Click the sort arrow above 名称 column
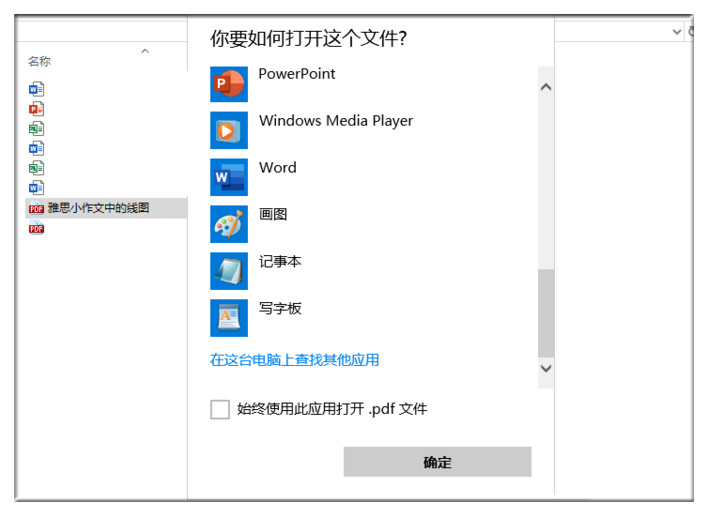 pyautogui.click(x=145, y=51)
